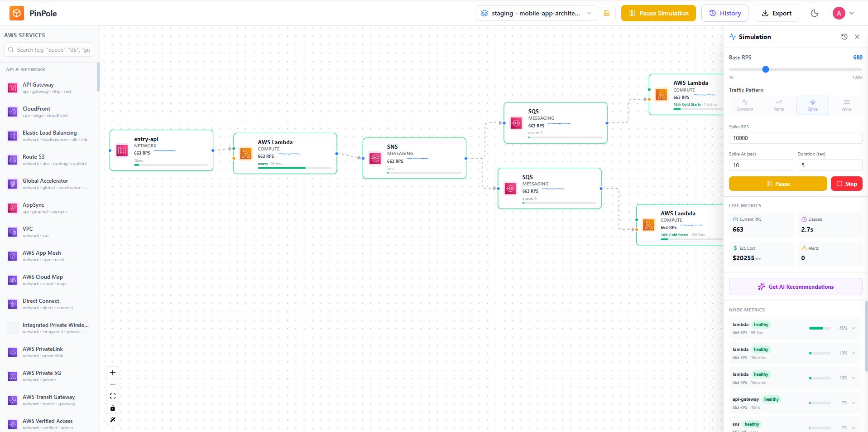Click the lock canvas icon
This screenshot has height=432, width=868.
[x=112, y=408]
